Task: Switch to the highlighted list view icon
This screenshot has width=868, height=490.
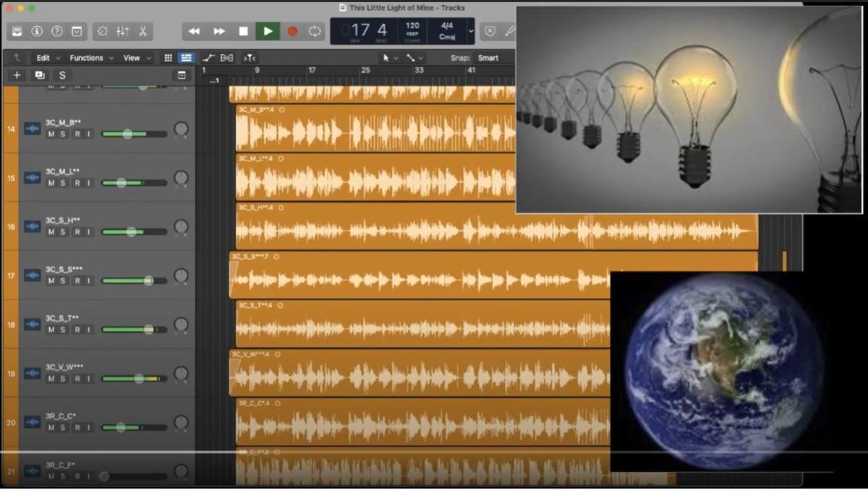Action: [x=186, y=58]
